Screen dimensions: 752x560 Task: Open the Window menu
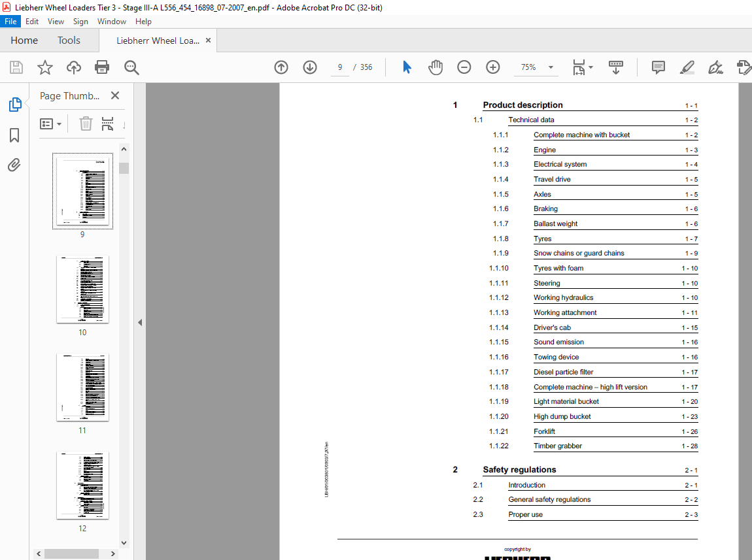click(112, 22)
